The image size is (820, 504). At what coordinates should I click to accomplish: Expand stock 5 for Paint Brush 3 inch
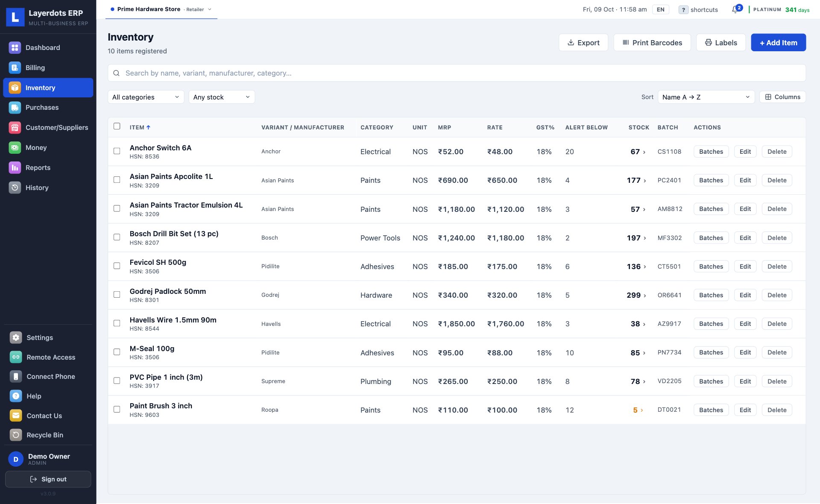(x=638, y=410)
